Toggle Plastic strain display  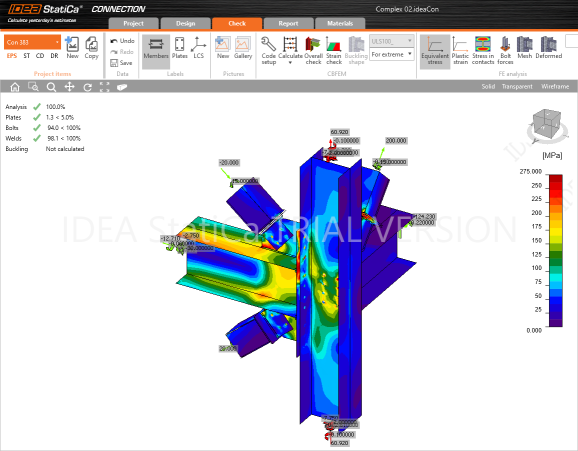460,51
